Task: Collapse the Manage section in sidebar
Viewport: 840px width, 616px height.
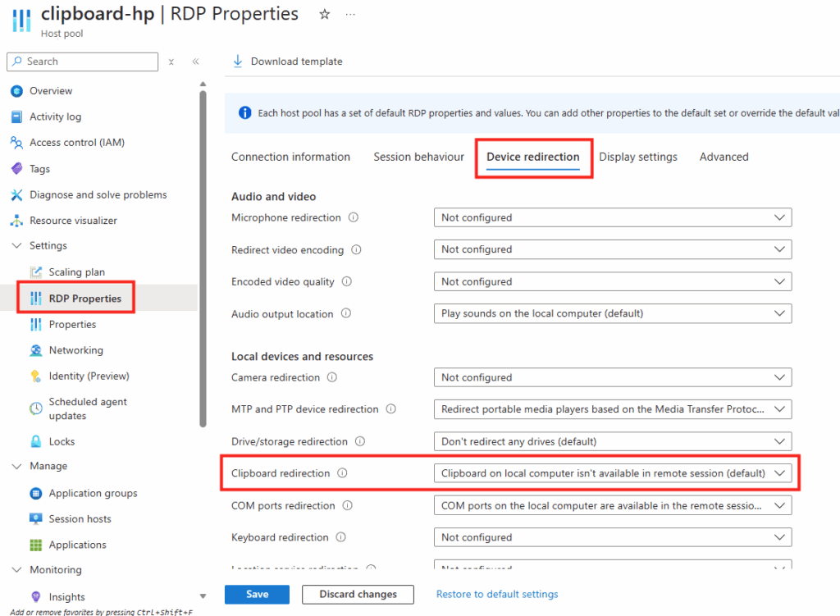Action: point(17,466)
